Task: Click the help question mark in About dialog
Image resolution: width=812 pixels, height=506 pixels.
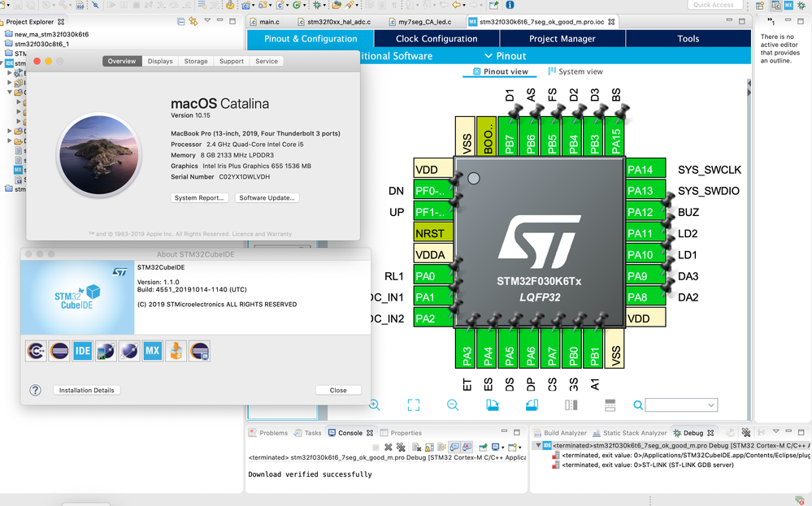Action: point(35,390)
